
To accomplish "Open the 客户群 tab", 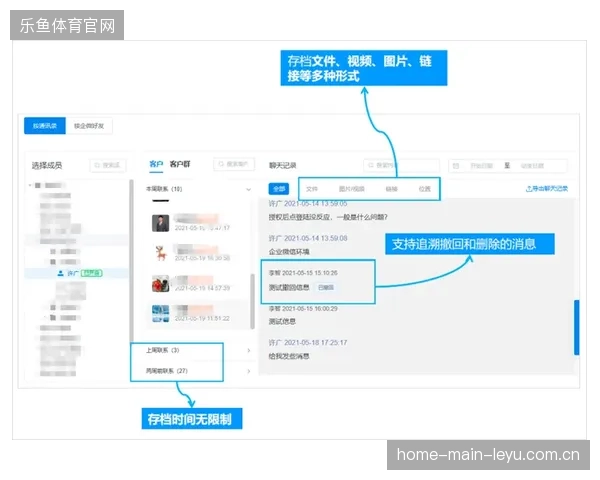I will point(180,164).
